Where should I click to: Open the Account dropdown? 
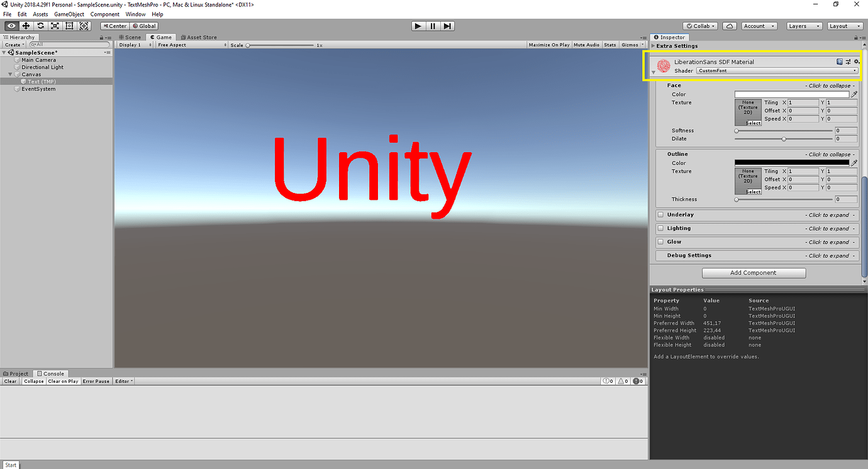[x=759, y=26]
